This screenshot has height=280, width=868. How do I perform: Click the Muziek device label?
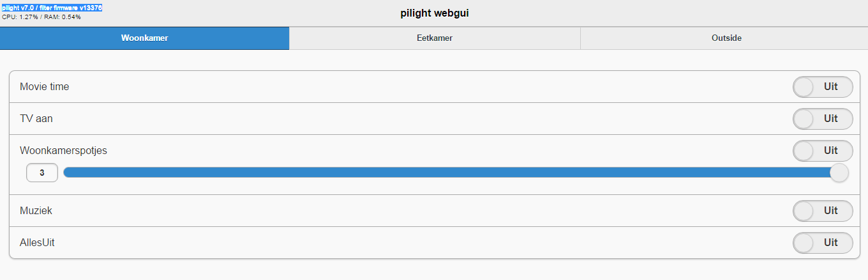pos(36,211)
